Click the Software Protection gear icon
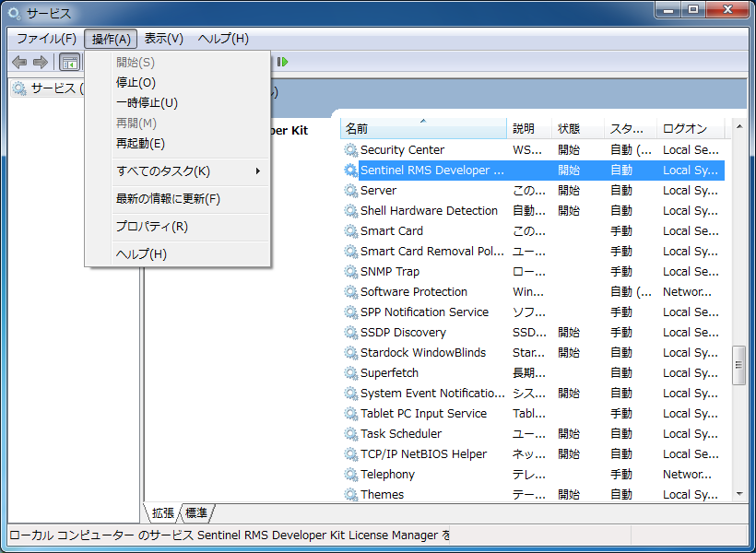The image size is (756, 553). point(350,291)
